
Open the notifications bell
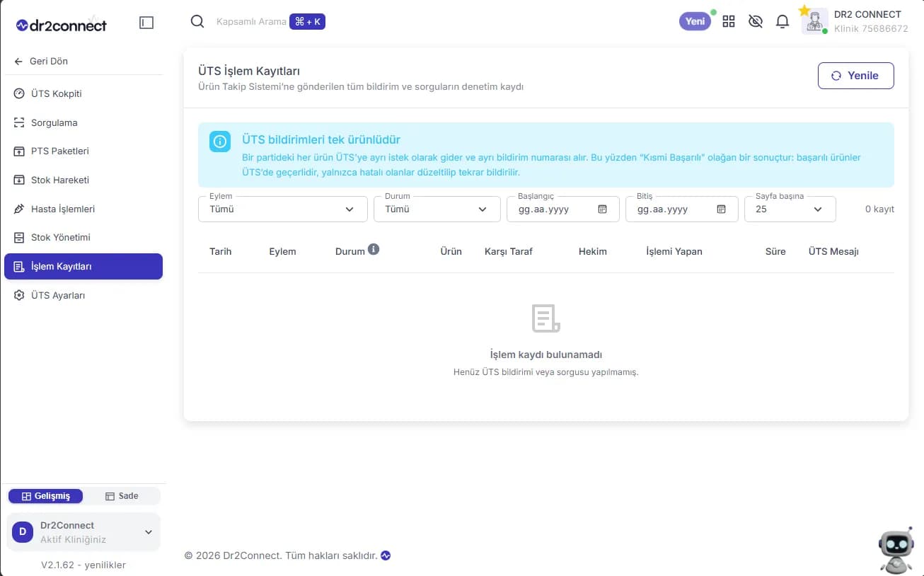tap(782, 21)
